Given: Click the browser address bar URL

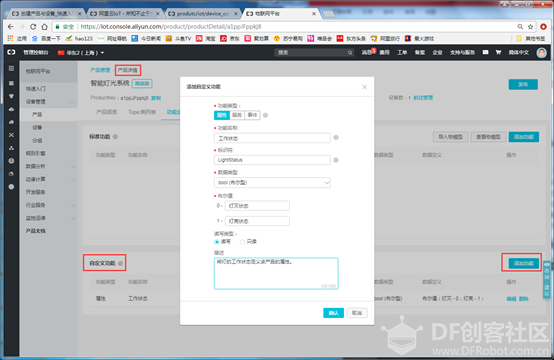Looking at the screenshot, I should point(171,26).
